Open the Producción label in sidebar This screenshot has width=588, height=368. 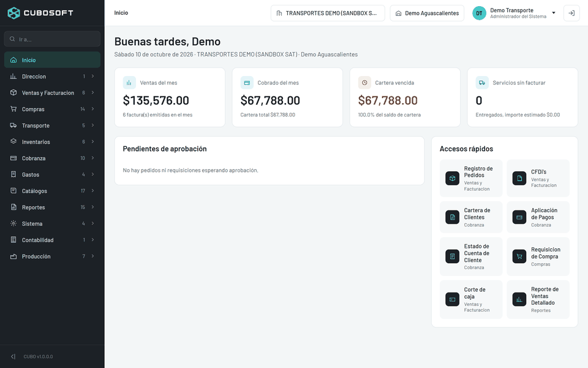pyautogui.click(x=36, y=256)
